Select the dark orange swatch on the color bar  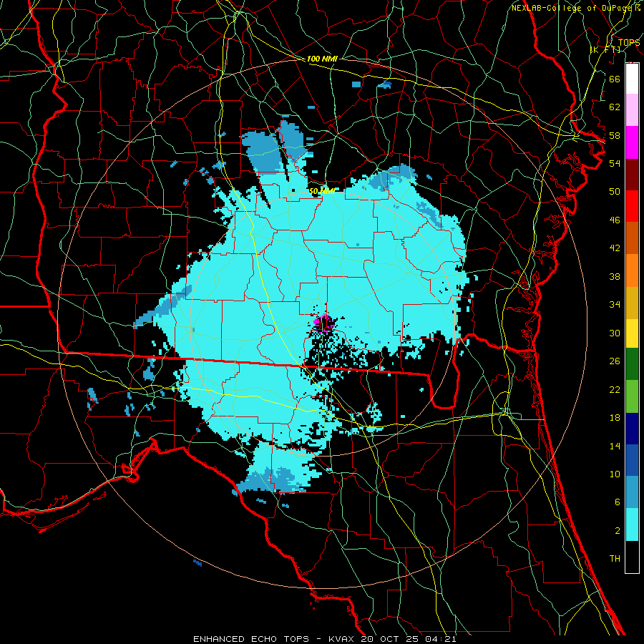(x=632, y=238)
